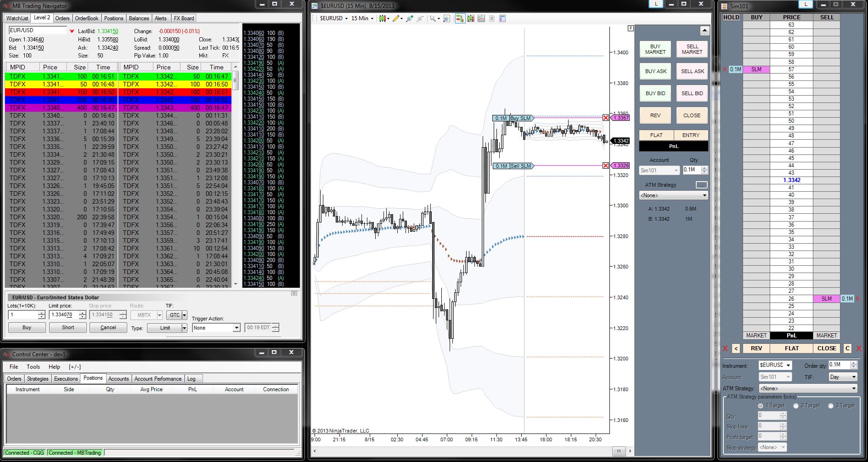The image size is (868, 462).
Task: Open the FX Board tab
Action: click(x=184, y=18)
